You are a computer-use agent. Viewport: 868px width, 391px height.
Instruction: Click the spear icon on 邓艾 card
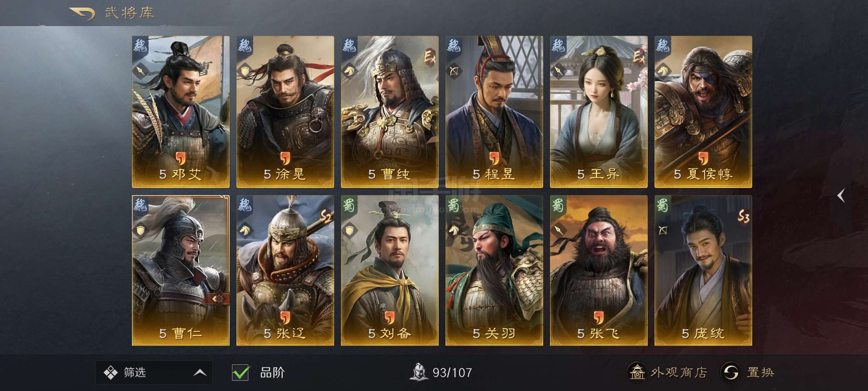tap(140, 71)
